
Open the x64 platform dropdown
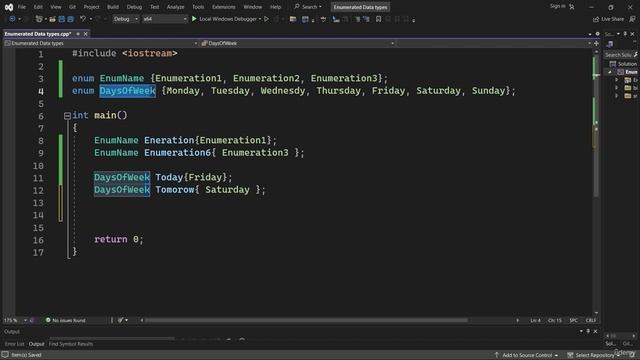(x=164, y=19)
